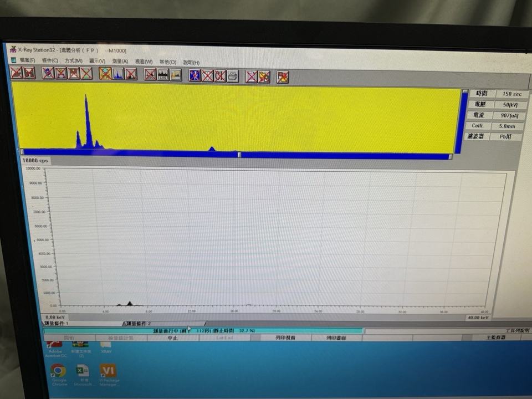Open the 視窗(W) menu

click(144, 62)
